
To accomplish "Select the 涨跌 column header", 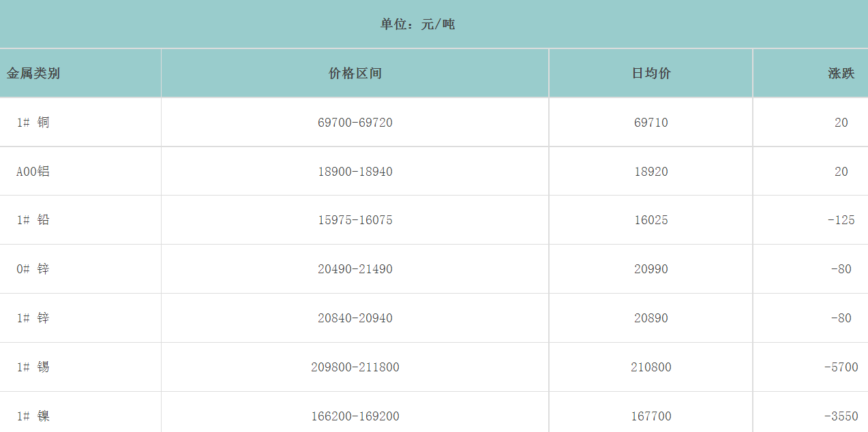I will coord(841,74).
